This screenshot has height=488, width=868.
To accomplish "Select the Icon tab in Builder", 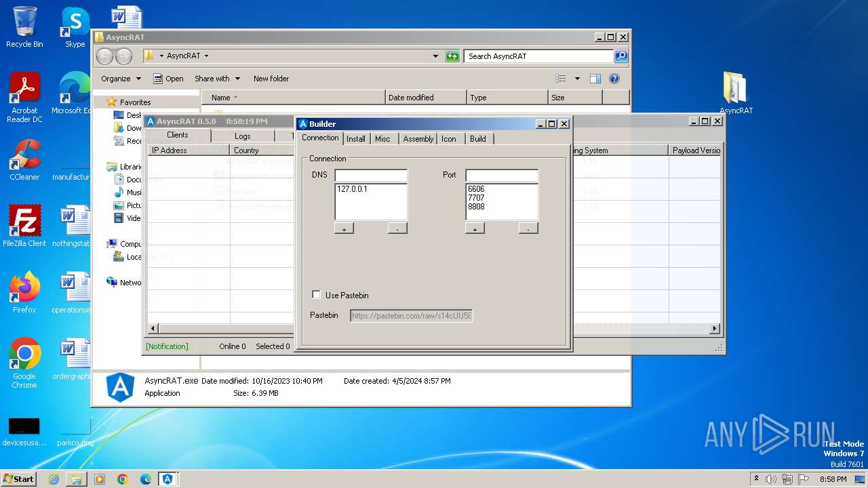I will [x=449, y=138].
